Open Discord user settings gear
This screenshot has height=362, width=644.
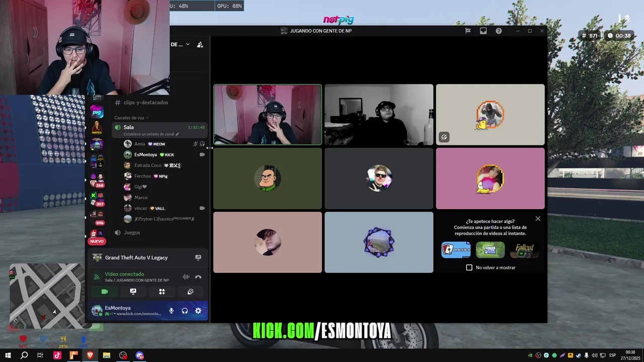tap(198, 311)
